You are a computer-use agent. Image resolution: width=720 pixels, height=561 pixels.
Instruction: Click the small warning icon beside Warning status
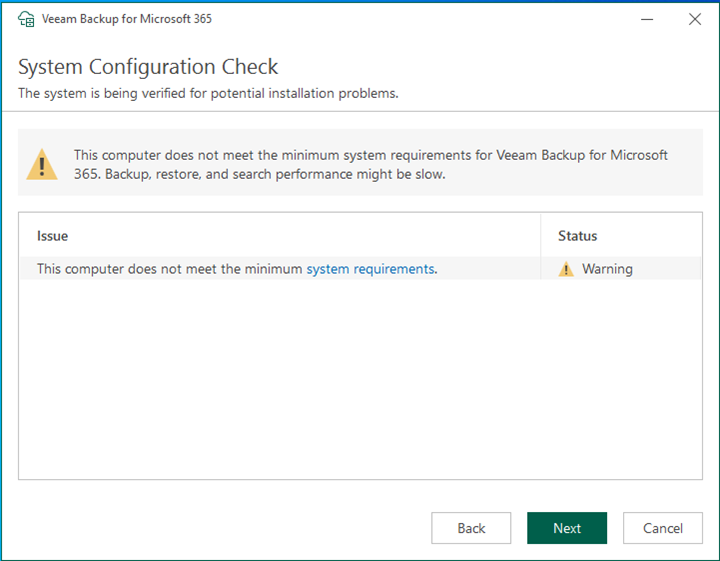[566, 269]
